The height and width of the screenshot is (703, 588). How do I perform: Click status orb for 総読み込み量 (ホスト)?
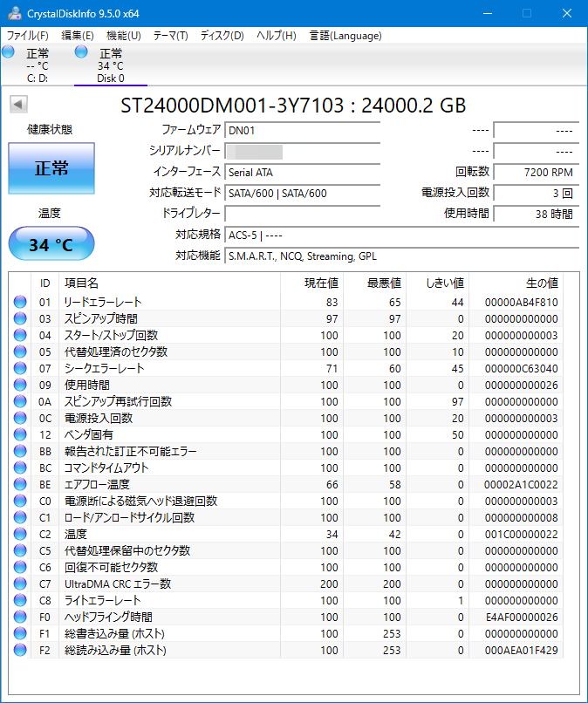point(20,650)
